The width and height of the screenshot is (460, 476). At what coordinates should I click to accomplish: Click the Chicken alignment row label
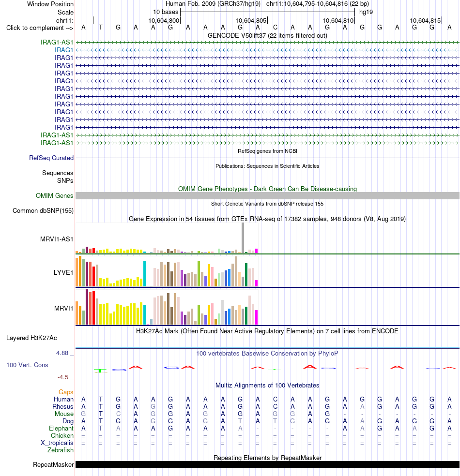(x=62, y=436)
